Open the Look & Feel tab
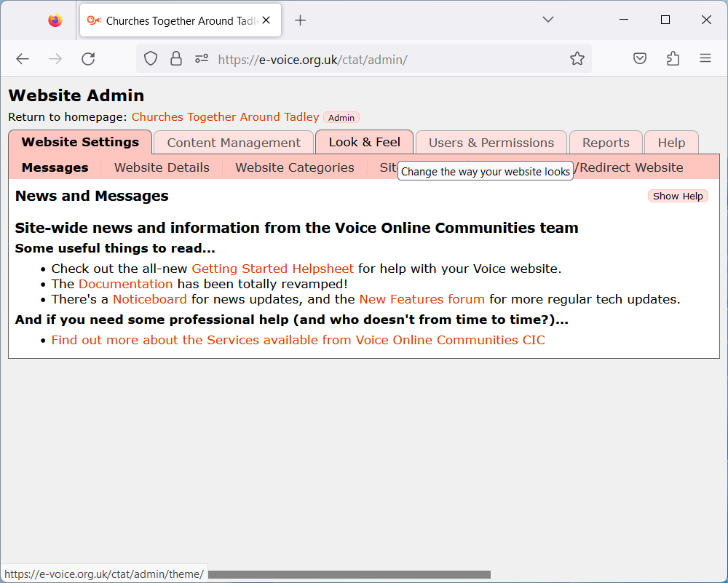 coord(365,142)
